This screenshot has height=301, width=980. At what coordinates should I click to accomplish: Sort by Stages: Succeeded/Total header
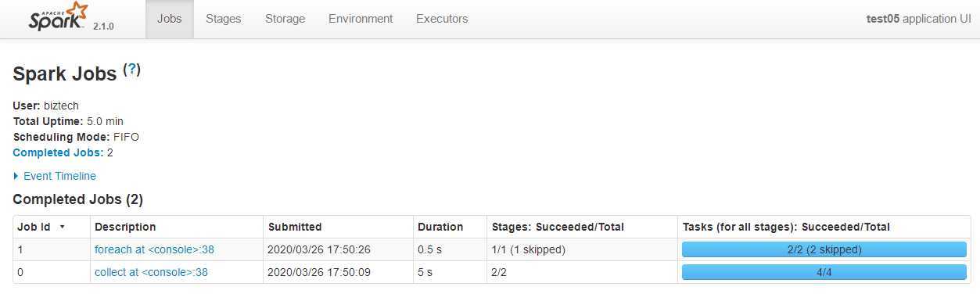tap(558, 227)
